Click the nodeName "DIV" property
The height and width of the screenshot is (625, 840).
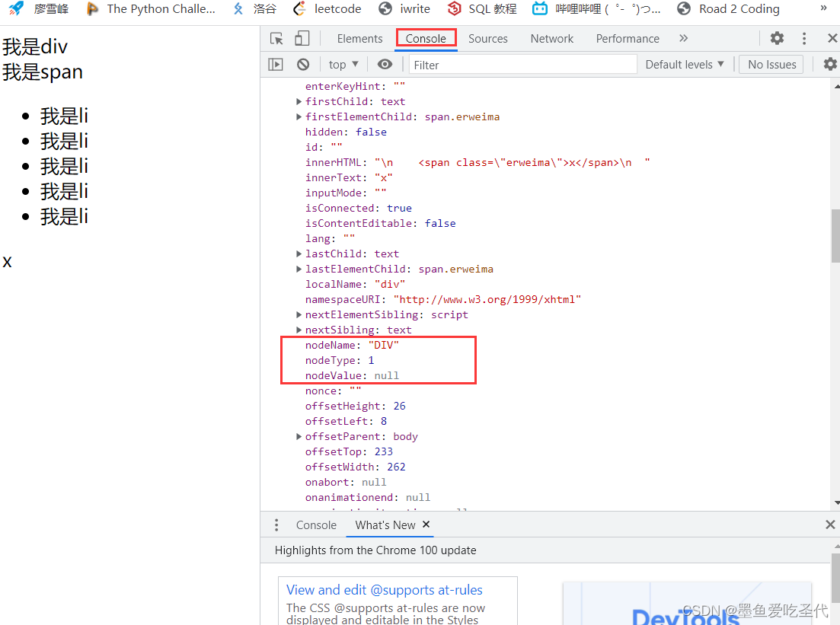[x=352, y=345]
